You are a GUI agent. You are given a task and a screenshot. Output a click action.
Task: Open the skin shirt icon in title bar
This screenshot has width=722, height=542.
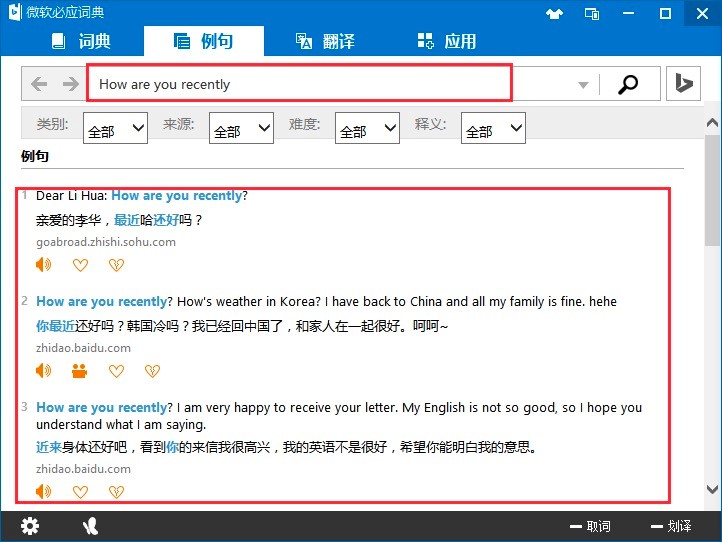[554, 13]
